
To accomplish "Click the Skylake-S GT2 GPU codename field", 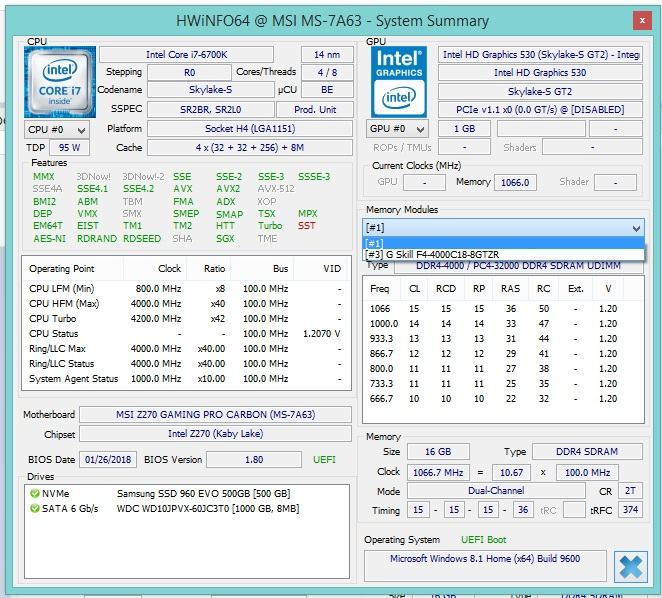I will pos(540,92).
